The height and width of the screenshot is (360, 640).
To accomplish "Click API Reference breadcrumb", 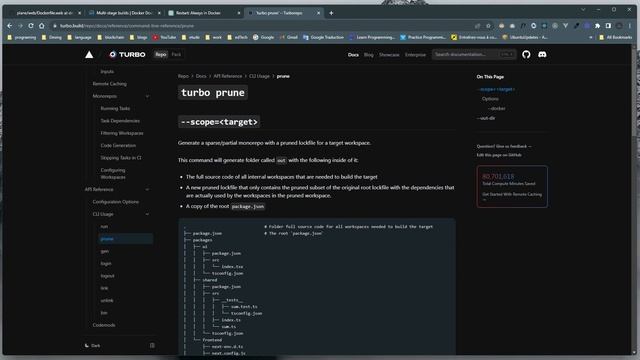I will pyautogui.click(x=227, y=76).
